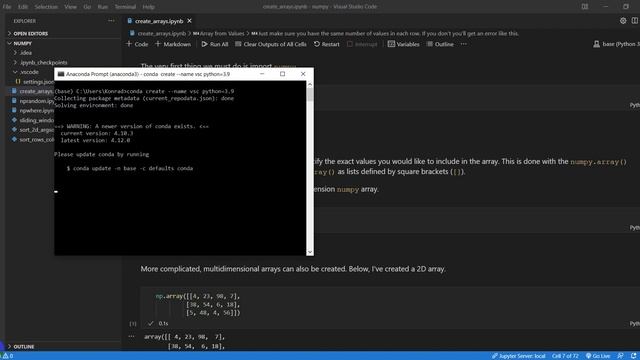Expand the .idea folder
640x360 pixels.
pyautogui.click(x=25, y=53)
